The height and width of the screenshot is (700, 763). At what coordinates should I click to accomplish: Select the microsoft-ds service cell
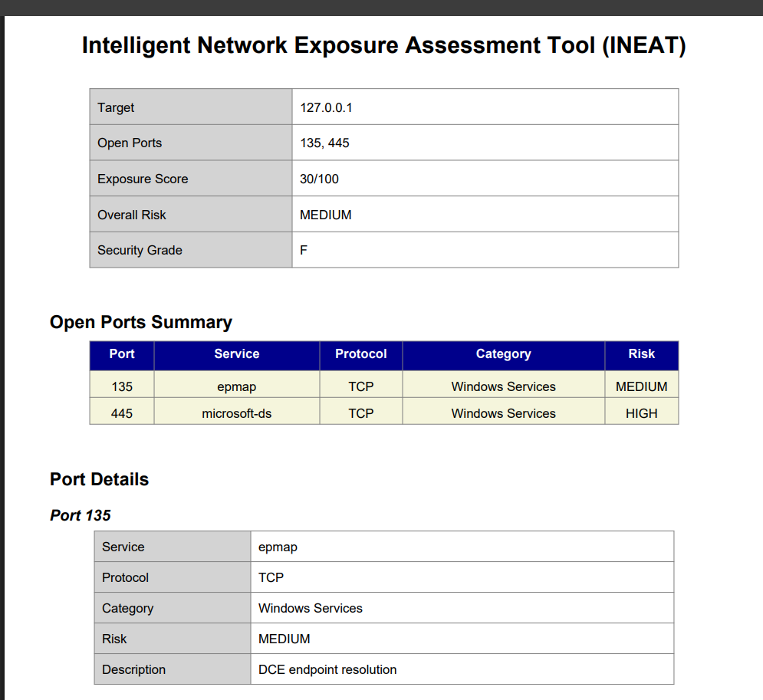tap(237, 413)
